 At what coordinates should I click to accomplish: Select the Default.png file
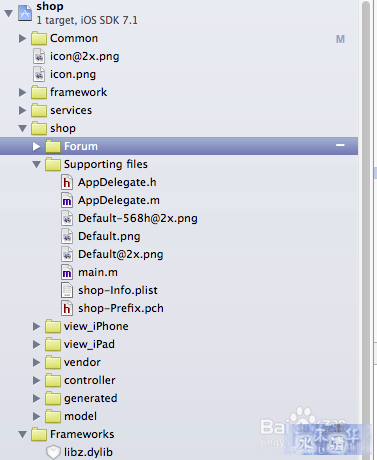[x=109, y=236]
